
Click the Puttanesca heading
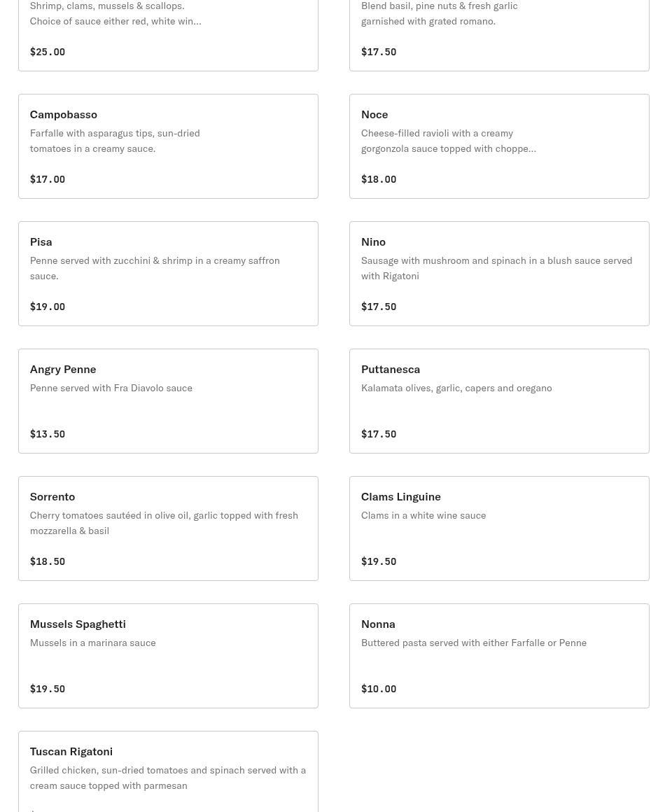[x=391, y=369]
